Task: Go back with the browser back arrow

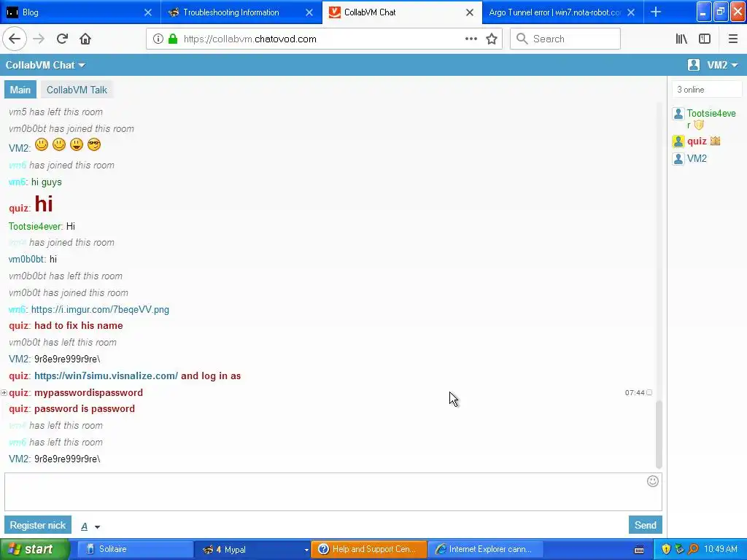Action: [15, 39]
